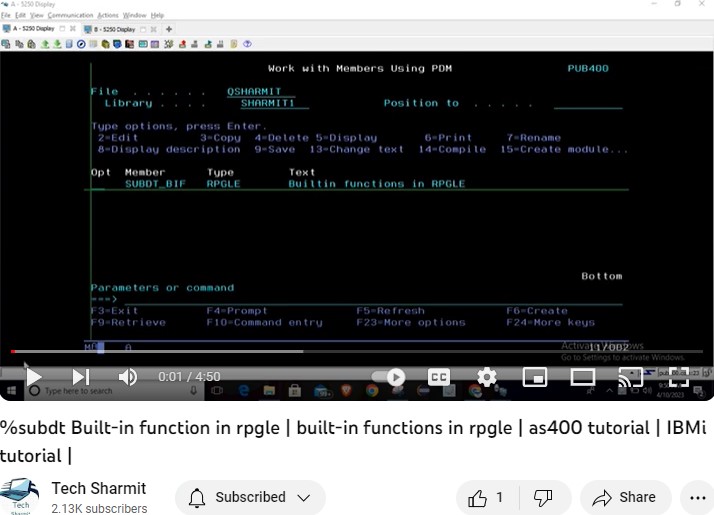Click the Position to input field
Screen dimensions: 714x515
pyautogui.click(x=588, y=103)
